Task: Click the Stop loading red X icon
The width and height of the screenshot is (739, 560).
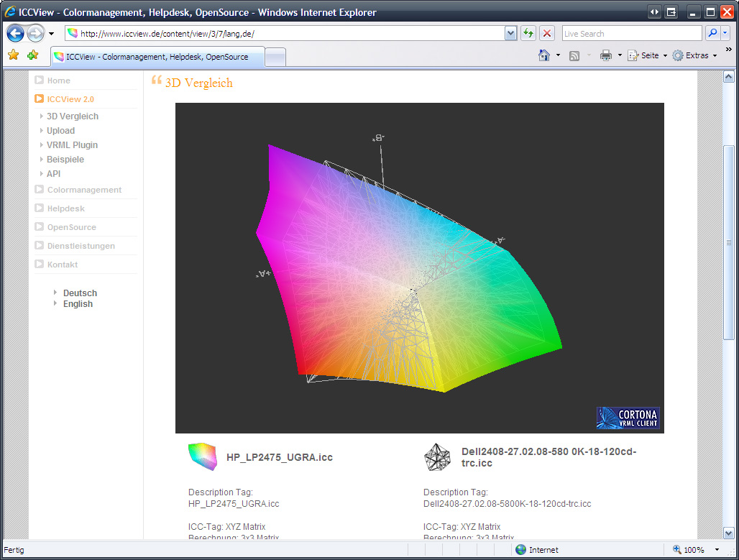Action: point(547,33)
